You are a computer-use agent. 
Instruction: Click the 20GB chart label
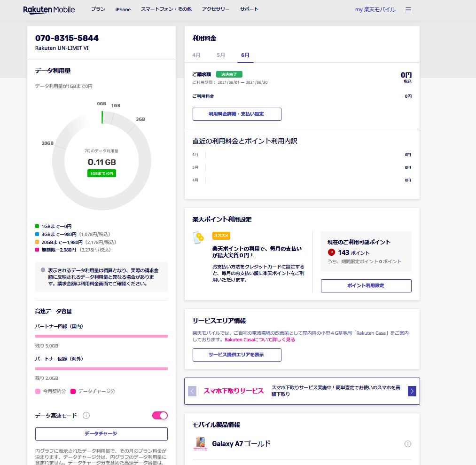pos(47,143)
